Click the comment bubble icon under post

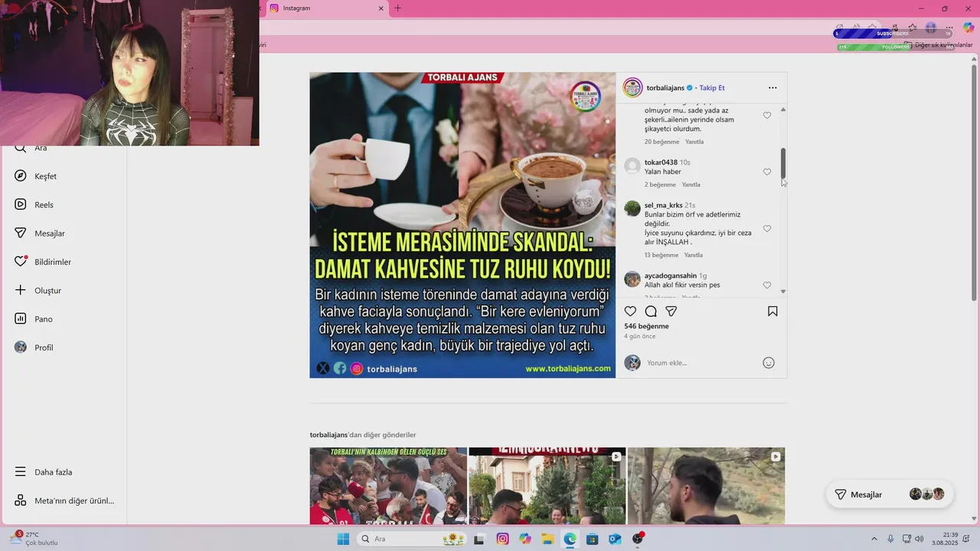click(651, 311)
